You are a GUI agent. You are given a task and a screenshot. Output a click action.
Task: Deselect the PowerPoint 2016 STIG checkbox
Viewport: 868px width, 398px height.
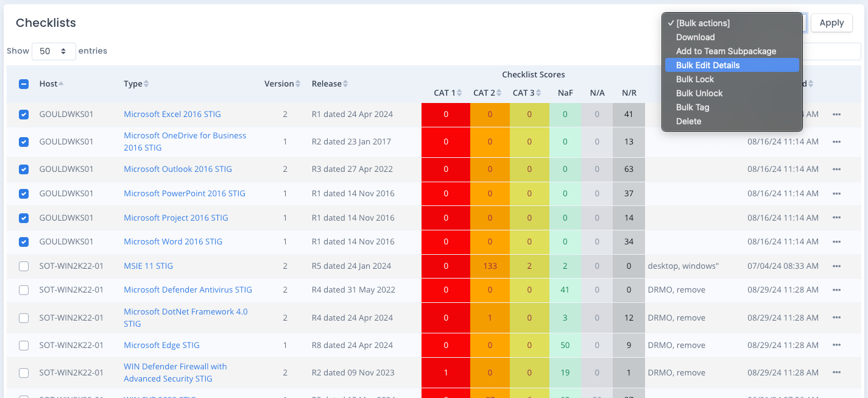[24, 194]
